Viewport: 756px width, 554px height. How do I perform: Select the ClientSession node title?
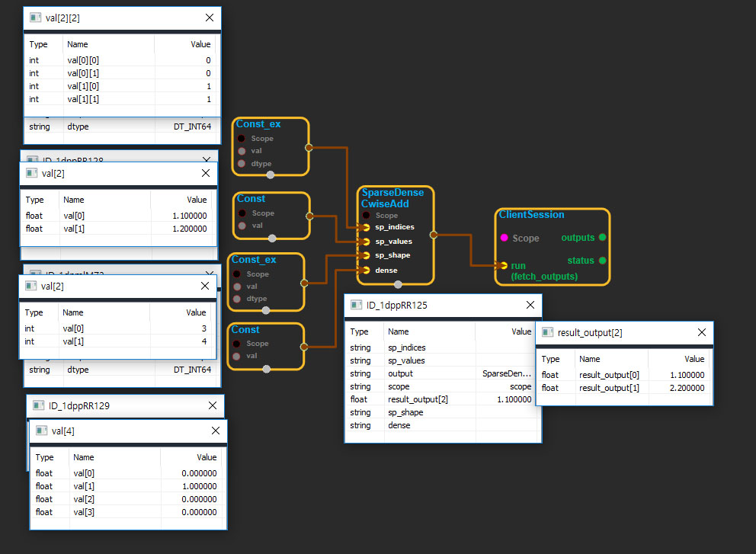pos(531,215)
